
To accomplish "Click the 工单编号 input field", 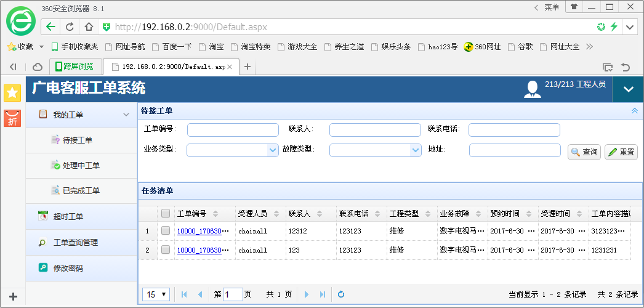I will pos(233,129).
